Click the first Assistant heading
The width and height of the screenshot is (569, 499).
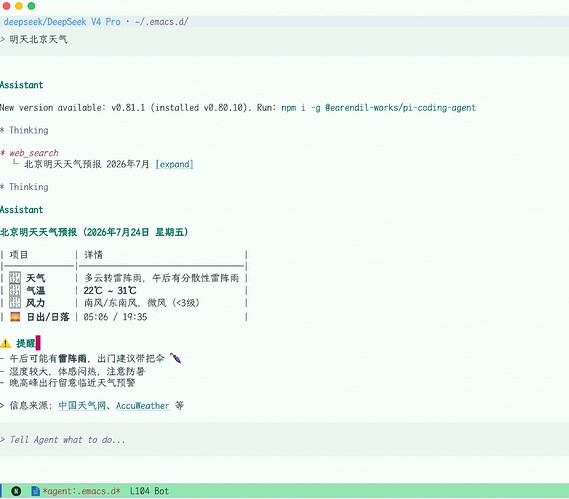22,85
